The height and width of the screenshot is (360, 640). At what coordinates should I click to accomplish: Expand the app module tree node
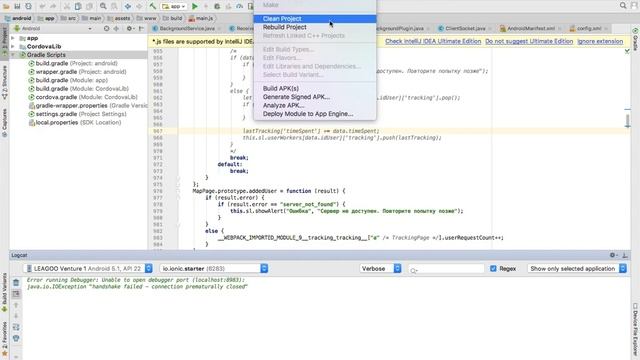tap(13, 38)
